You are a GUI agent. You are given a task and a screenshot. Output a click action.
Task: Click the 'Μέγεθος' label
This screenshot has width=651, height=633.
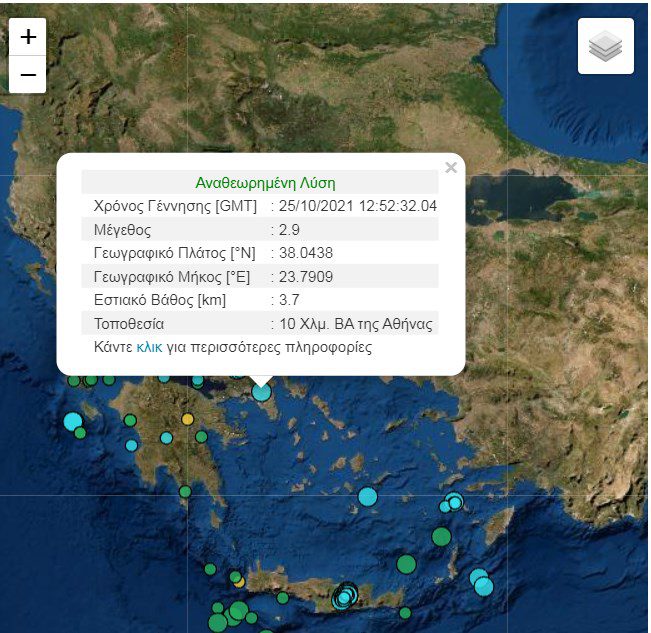pos(122,230)
